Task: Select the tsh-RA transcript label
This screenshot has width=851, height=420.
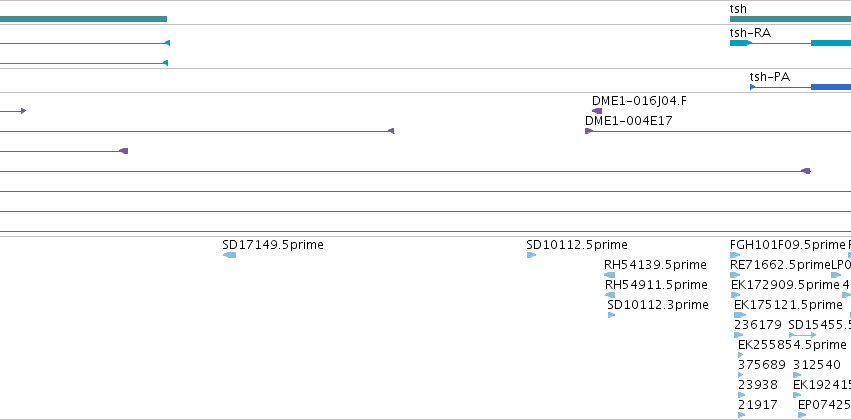Action: pyautogui.click(x=750, y=33)
